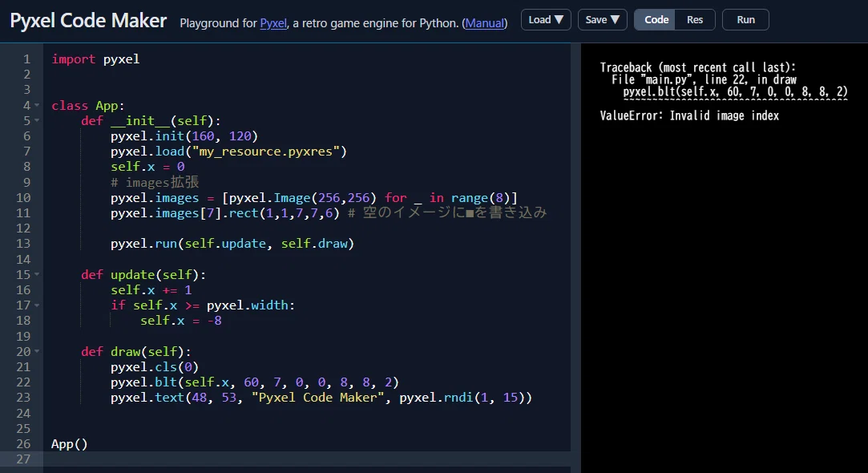Screen dimensions: 868x473
Task: Click the Traceback header in output
Action: coord(697,67)
